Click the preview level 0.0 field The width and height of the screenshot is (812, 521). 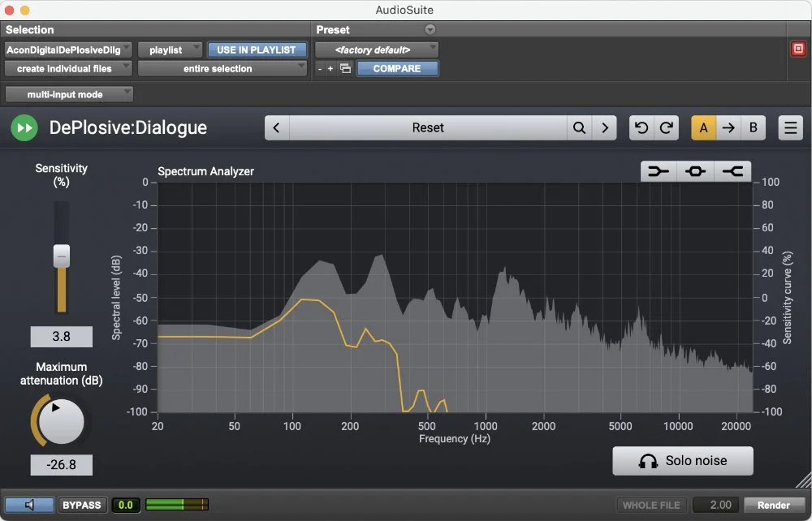tap(126, 505)
